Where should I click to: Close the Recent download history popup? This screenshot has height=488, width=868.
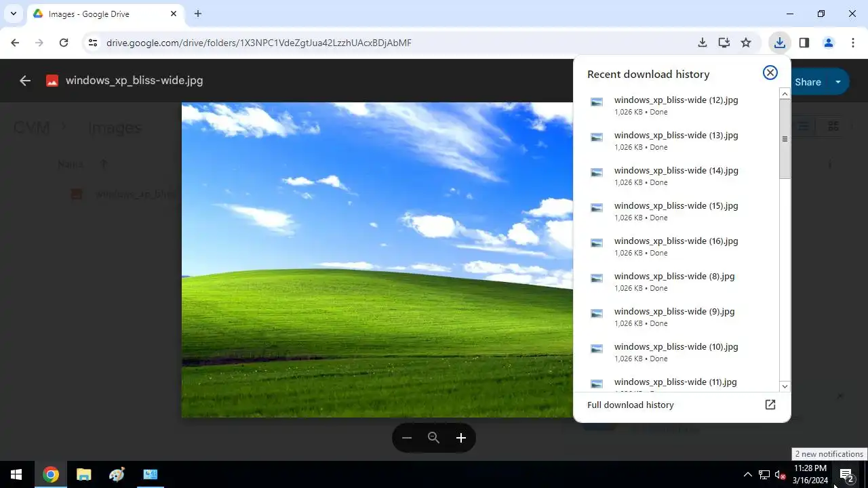[x=770, y=73]
